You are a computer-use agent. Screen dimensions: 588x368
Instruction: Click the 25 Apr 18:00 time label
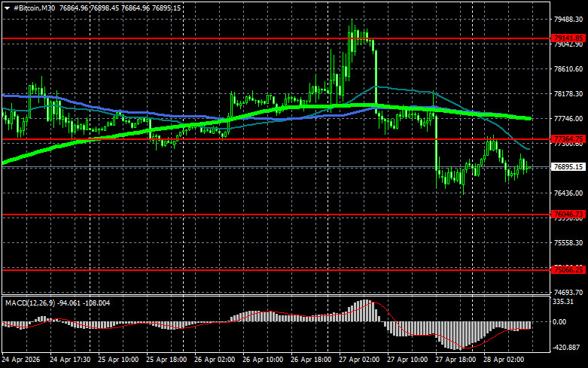166,360
